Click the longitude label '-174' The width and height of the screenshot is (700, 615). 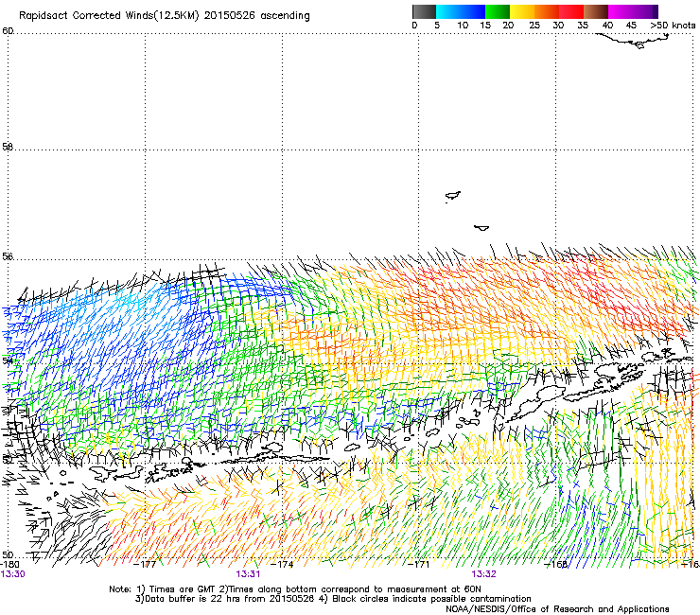click(282, 564)
